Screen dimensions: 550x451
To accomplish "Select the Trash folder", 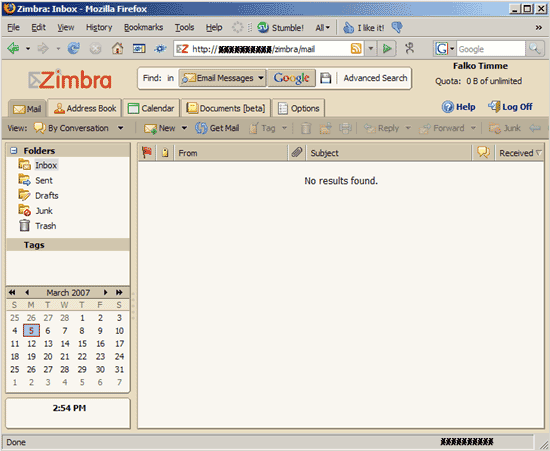I will 46,226.
